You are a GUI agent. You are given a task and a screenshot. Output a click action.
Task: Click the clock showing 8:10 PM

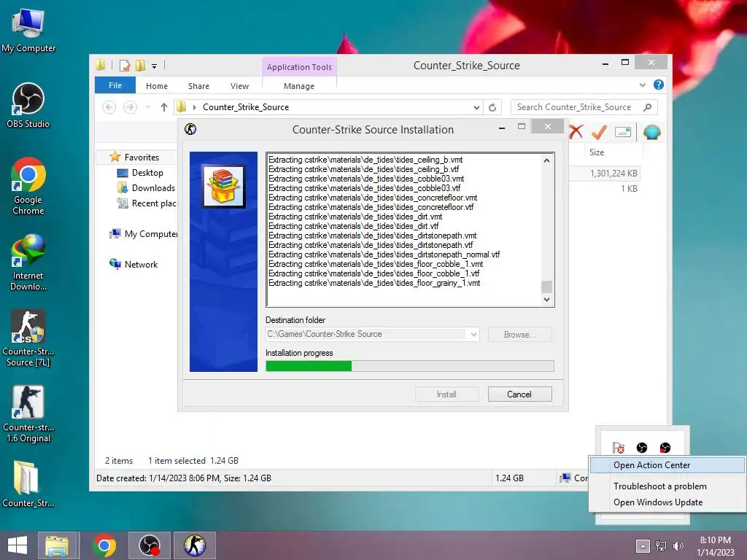[715, 540]
